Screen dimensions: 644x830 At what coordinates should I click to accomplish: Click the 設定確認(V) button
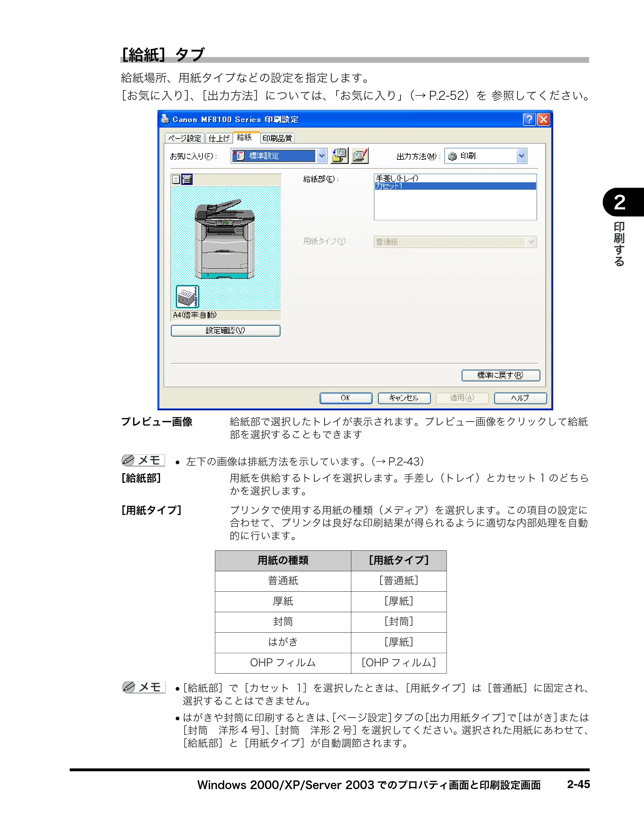[226, 331]
